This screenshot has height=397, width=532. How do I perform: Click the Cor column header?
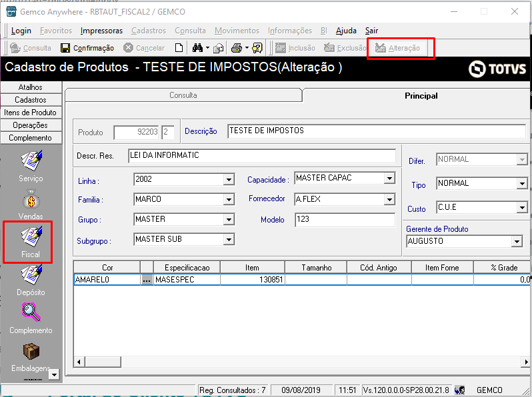pyautogui.click(x=107, y=268)
